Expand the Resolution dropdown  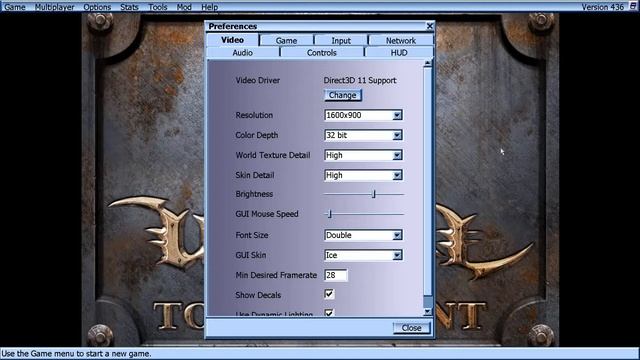pyautogui.click(x=397, y=115)
